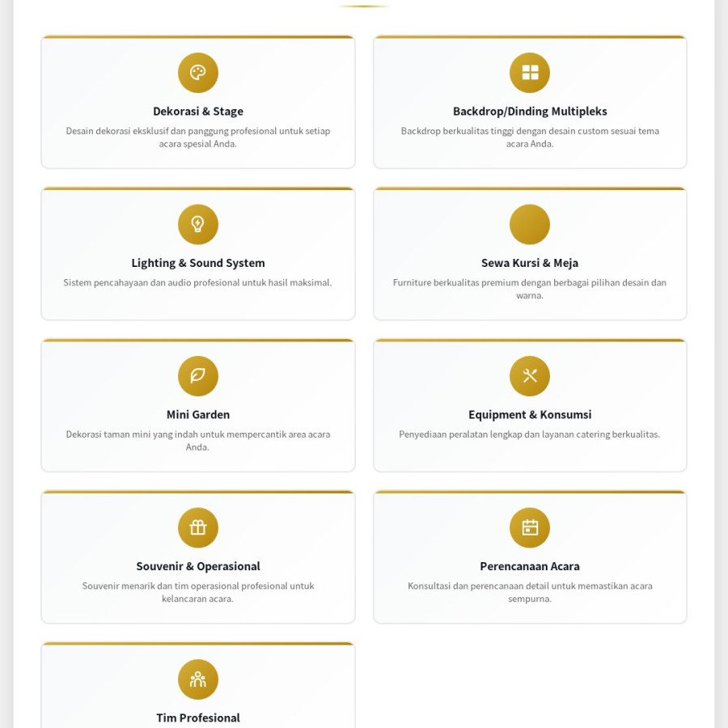Select the Sewa Kursi & Meja heading
728x728 pixels.
tap(530, 263)
